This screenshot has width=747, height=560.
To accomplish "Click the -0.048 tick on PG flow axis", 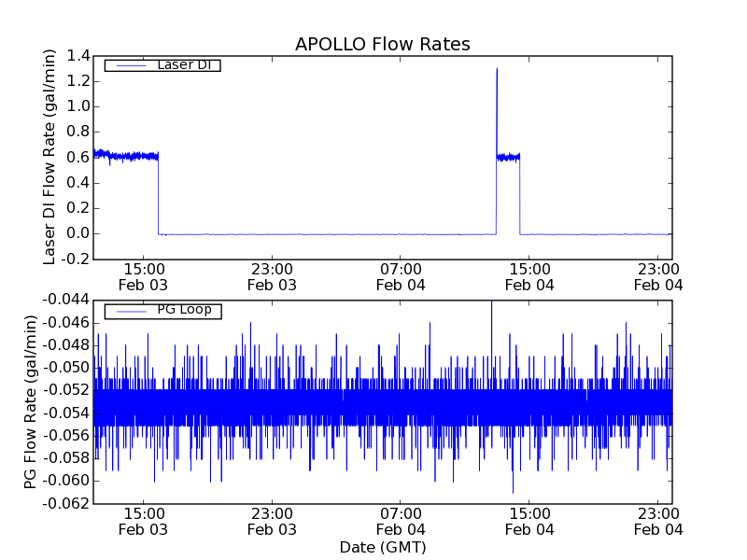I will 65,344.
